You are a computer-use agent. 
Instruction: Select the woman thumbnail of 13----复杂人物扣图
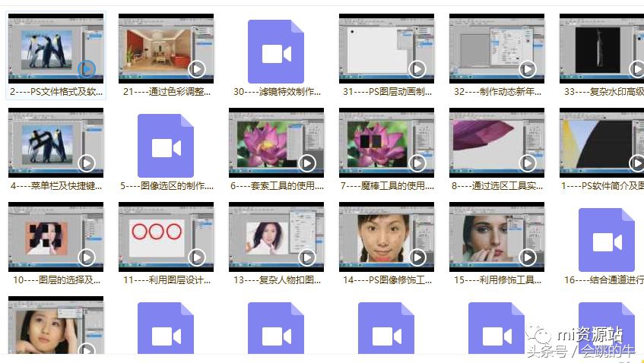(276, 237)
